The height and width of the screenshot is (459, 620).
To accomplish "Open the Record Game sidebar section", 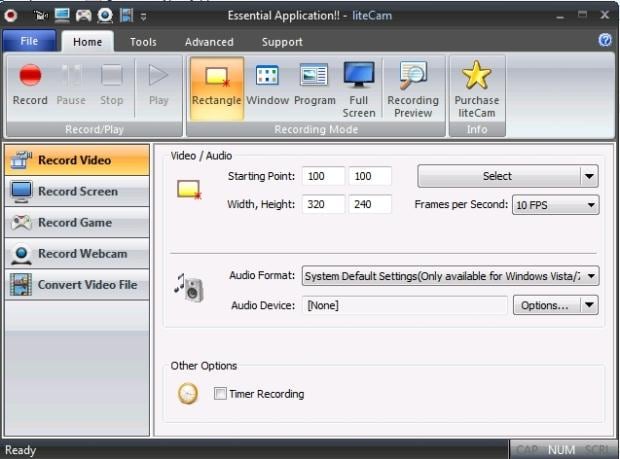I will [77, 223].
